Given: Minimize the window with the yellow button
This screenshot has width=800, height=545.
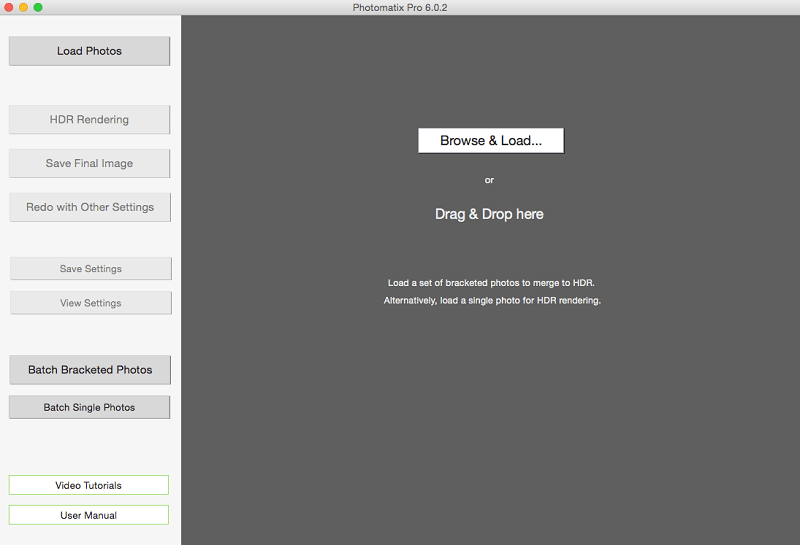Looking at the screenshot, I should point(24,7).
